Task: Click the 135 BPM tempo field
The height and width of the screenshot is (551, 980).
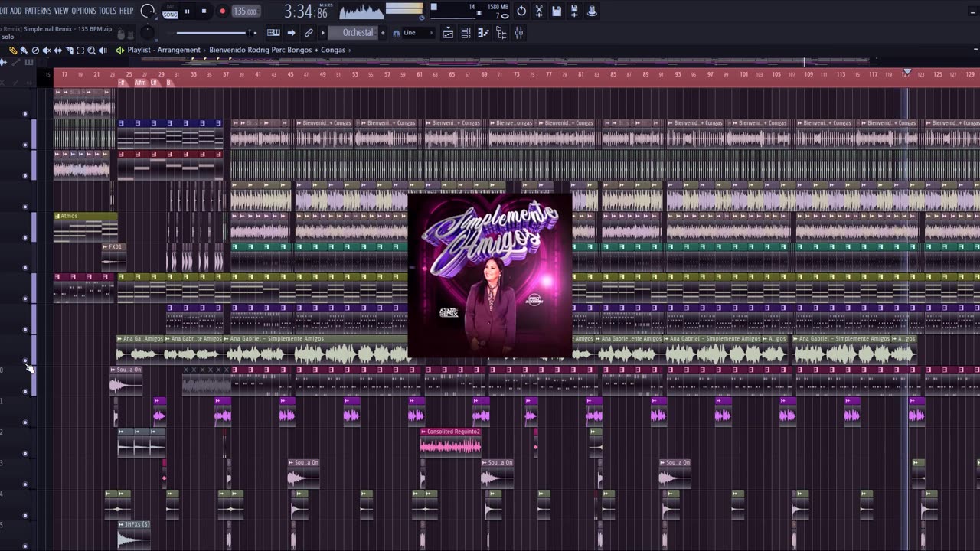Action: pos(245,11)
